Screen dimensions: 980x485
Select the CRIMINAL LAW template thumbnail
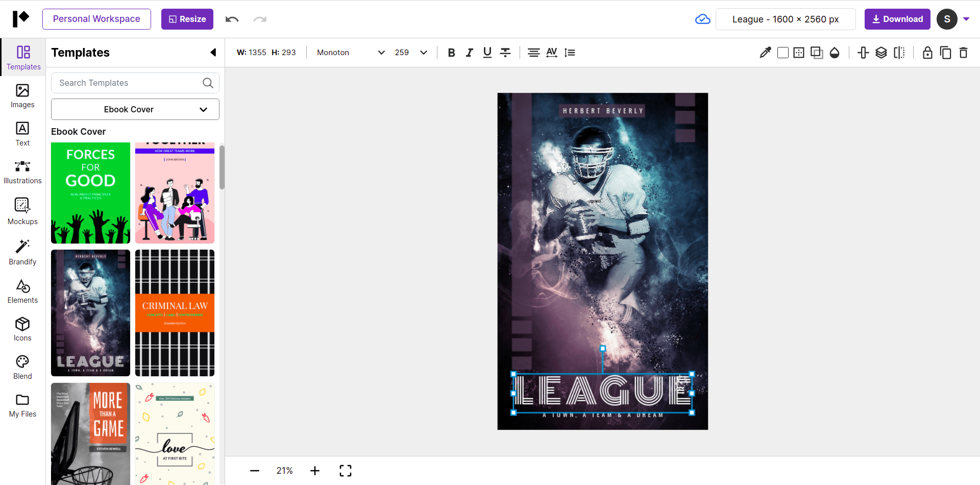point(175,312)
